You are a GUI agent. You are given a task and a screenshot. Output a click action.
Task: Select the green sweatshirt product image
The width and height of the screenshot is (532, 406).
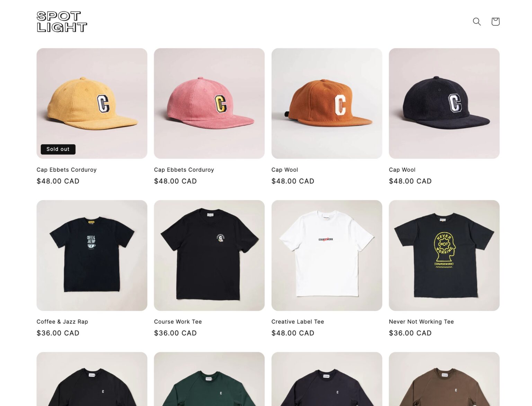coord(209,379)
